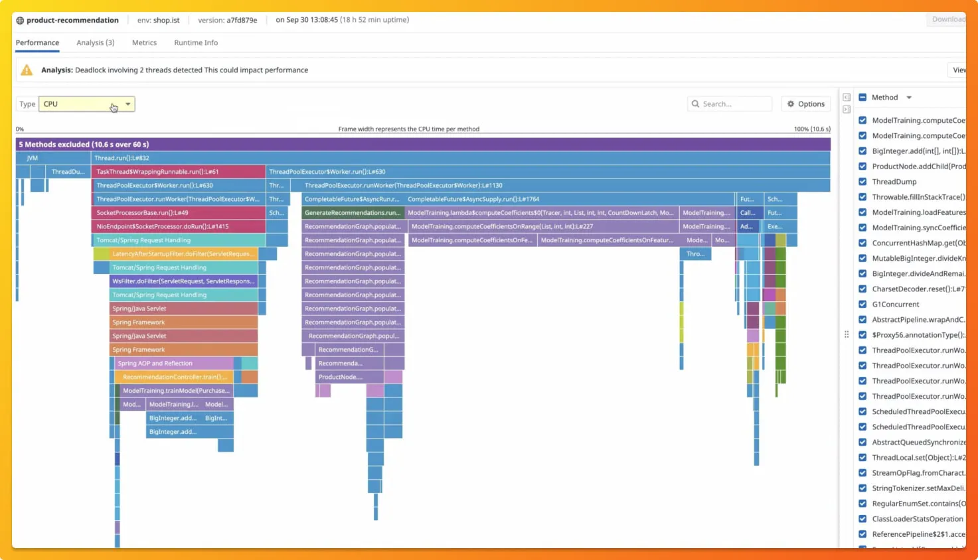The height and width of the screenshot is (560, 978).
Task: Click the '5 Methods excluded' purple bar
Action: [x=423, y=144]
